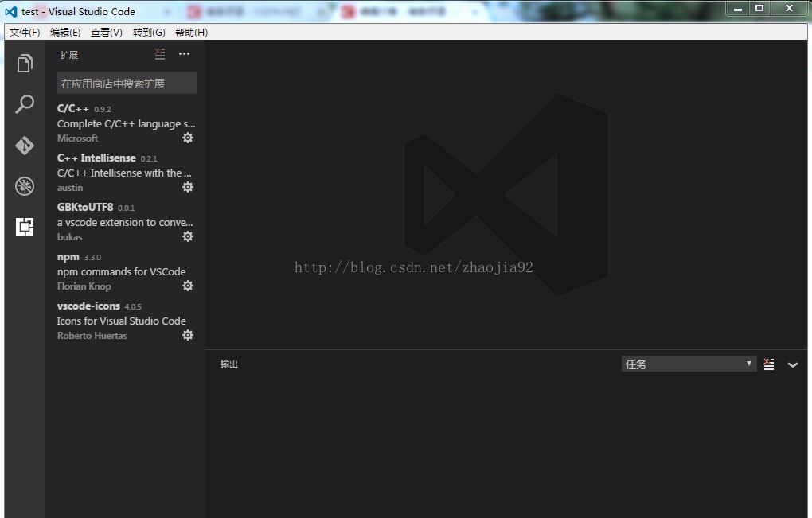
Task: Open the More Actions (…) menu in Extensions
Action: (x=184, y=54)
